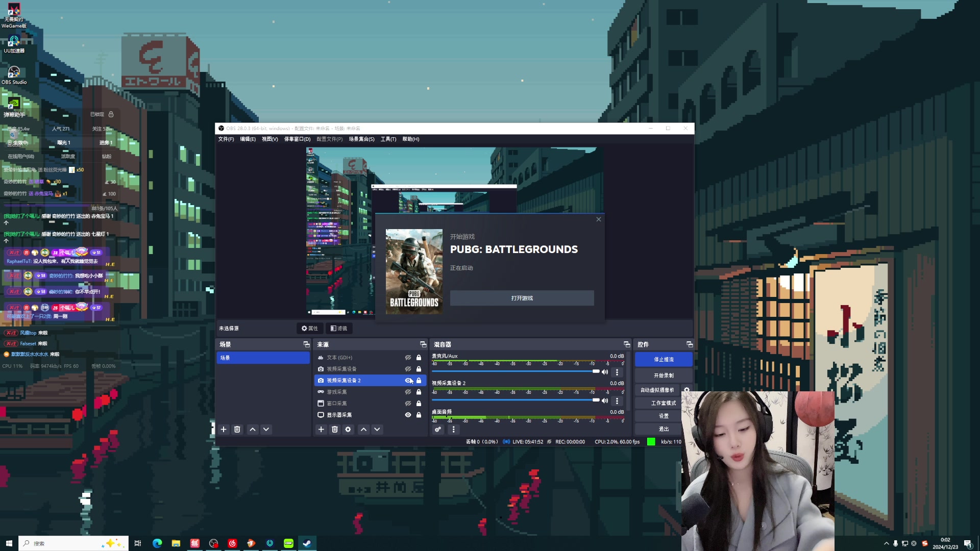
Task: Open the 帮助(H) menu
Action: click(411, 139)
